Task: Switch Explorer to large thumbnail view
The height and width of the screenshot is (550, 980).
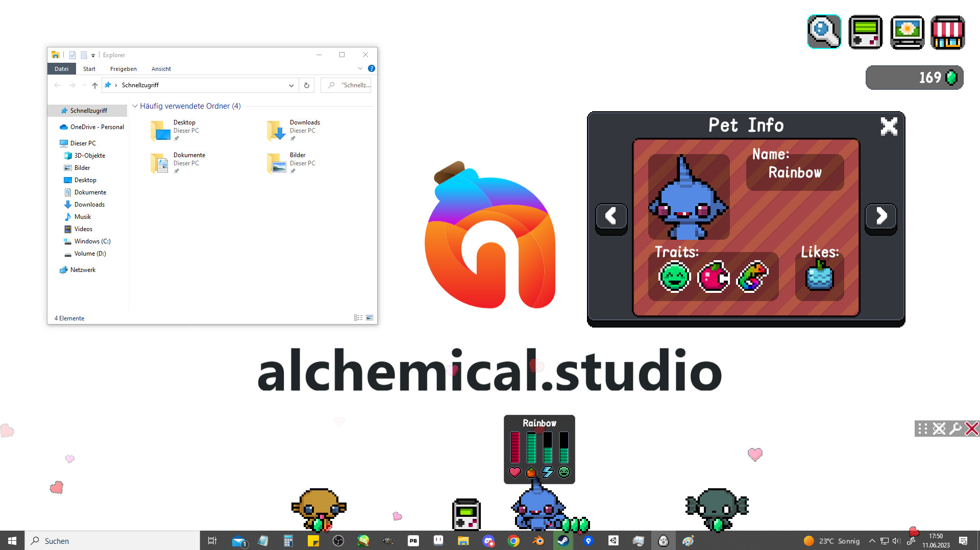Action: (x=370, y=317)
